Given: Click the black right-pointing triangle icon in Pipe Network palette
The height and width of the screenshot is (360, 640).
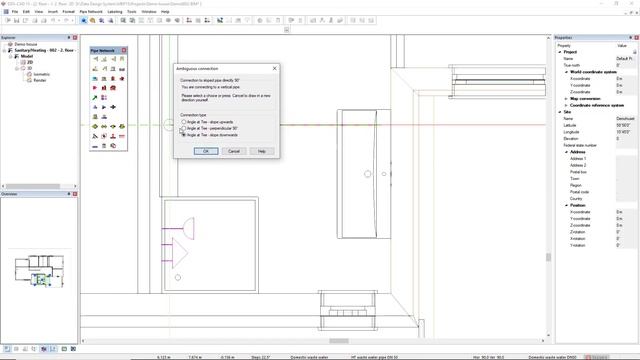Looking at the screenshot, I should 104,107.
